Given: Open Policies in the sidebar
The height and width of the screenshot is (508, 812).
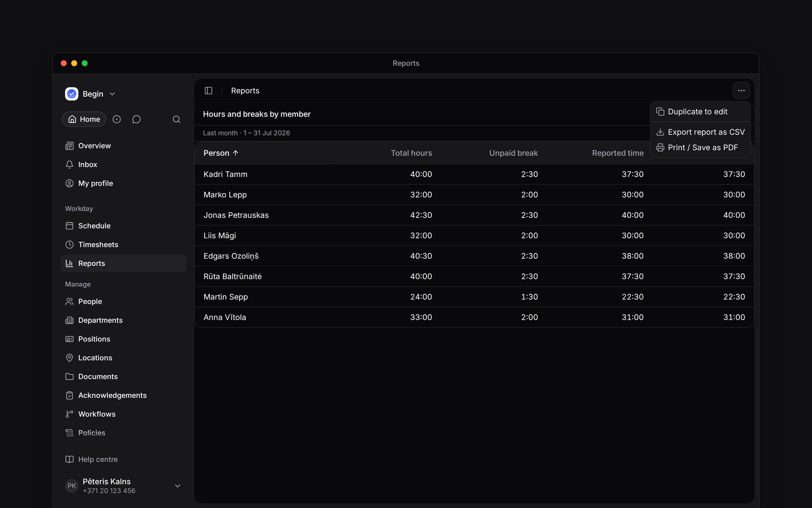Looking at the screenshot, I should [123, 433].
